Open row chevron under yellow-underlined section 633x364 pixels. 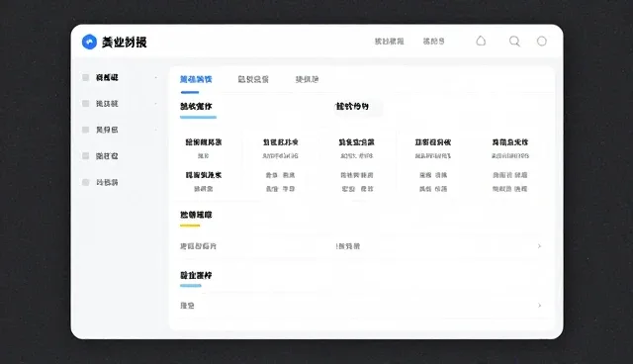[539, 246]
